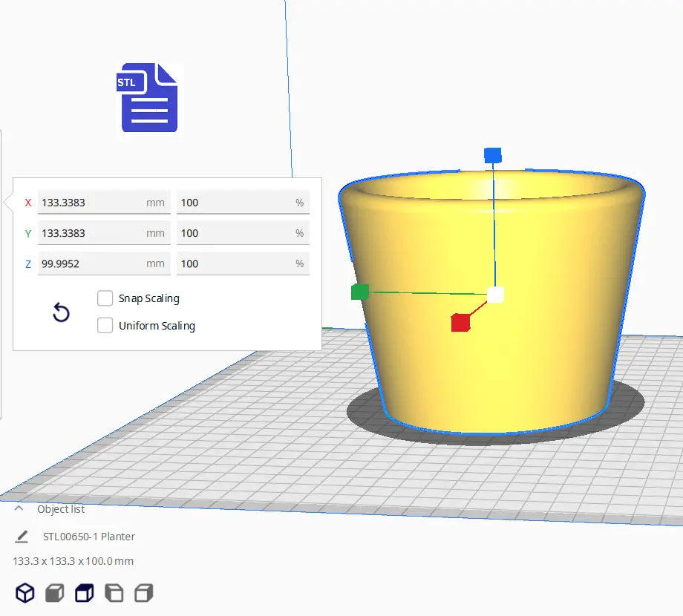683x616 pixels.
Task: Click the reset scale arrow icon
Action: [60, 312]
